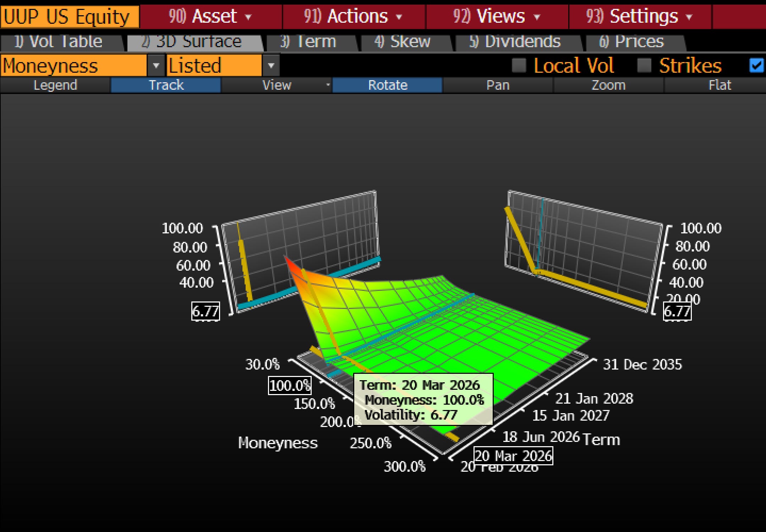Open the Settings menu

point(640,17)
